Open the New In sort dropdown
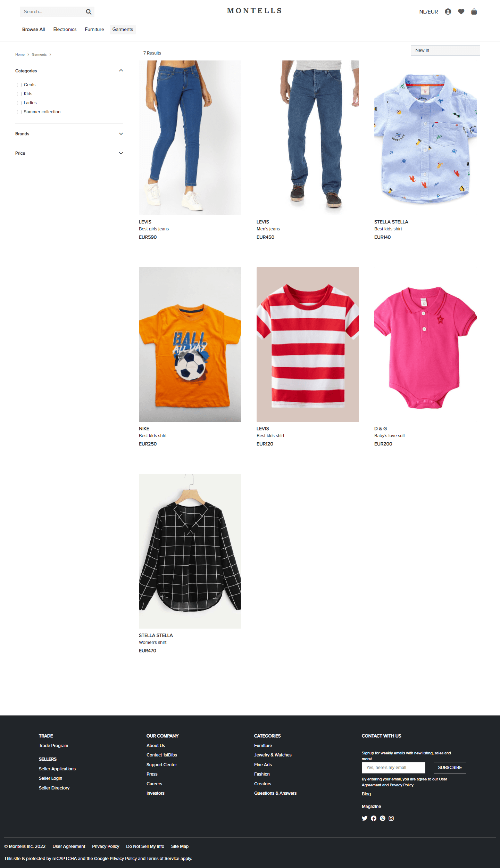Viewport: 500px width, 868px height. [445, 50]
